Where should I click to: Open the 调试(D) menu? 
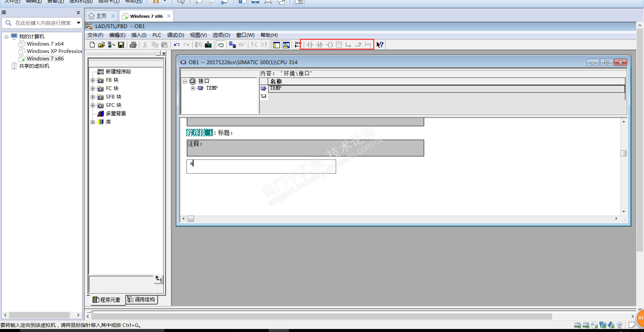click(x=176, y=35)
